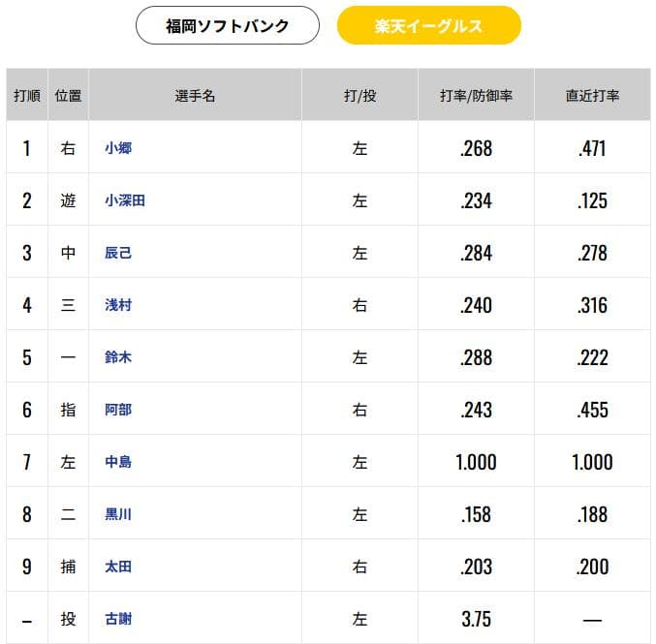Open pitcher 古謝's profile link
Viewport: 656px width, 644px height.
(118, 619)
